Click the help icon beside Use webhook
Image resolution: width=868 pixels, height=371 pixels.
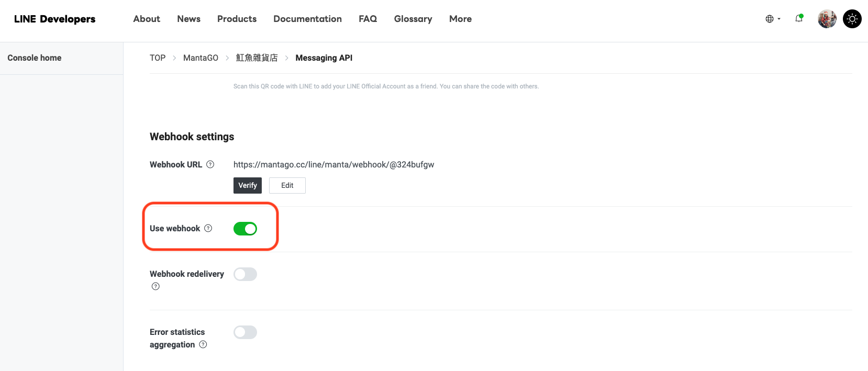pos(208,228)
